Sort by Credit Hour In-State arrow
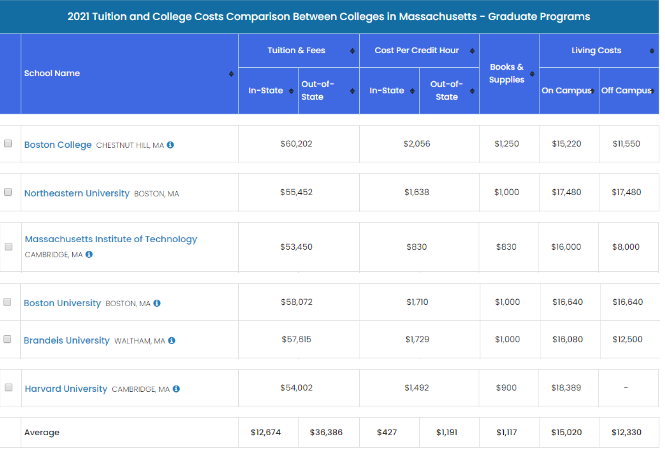 [x=412, y=91]
